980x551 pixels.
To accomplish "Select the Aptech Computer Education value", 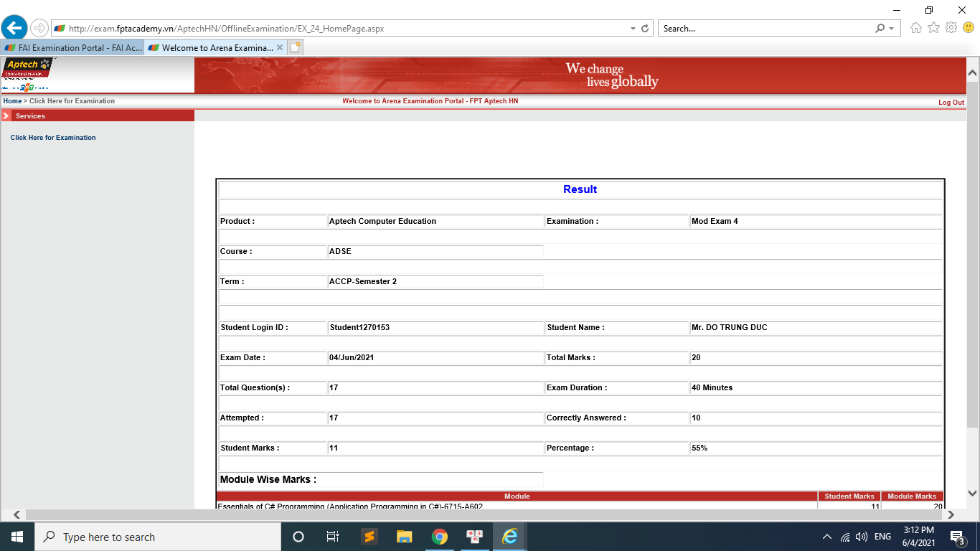I will (382, 221).
